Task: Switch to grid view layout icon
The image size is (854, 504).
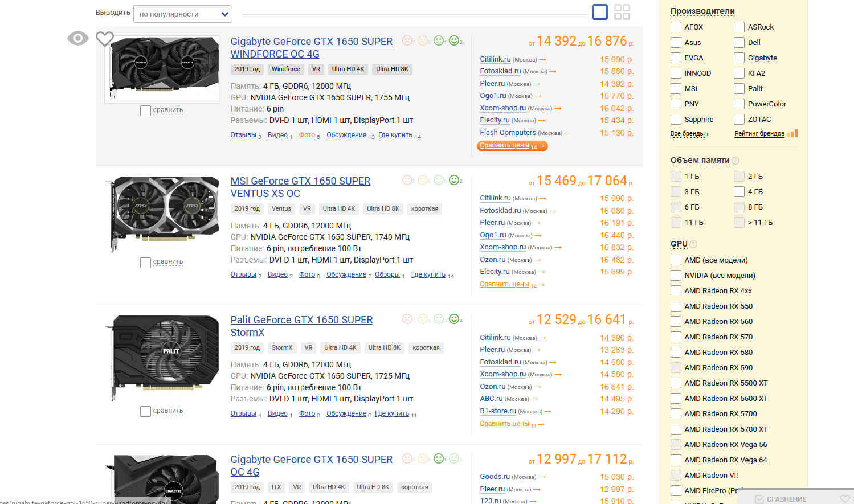Action: [x=622, y=12]
